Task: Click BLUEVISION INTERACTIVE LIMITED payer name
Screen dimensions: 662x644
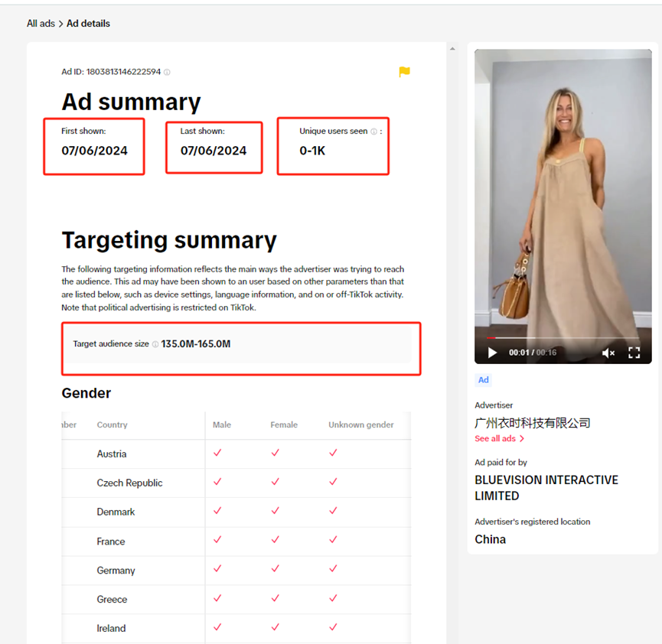Action: pos(546,488)
